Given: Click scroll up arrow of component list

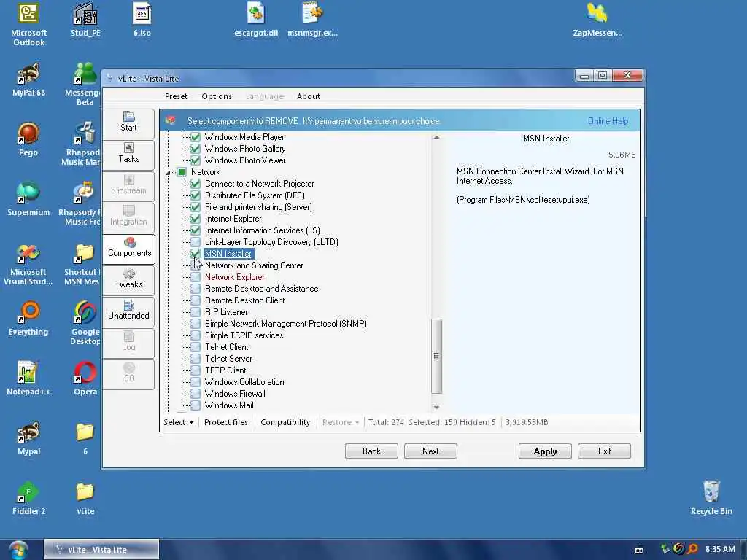Looking at the screenshot, I should (436, 138).
